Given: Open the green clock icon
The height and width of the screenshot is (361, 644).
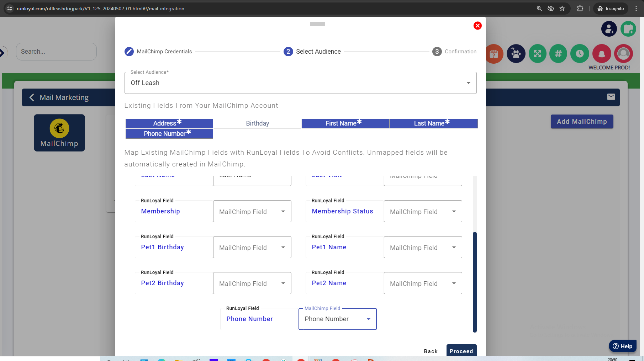Looking at the screenshot, I should pyautogui.click(x=580, y=54).
